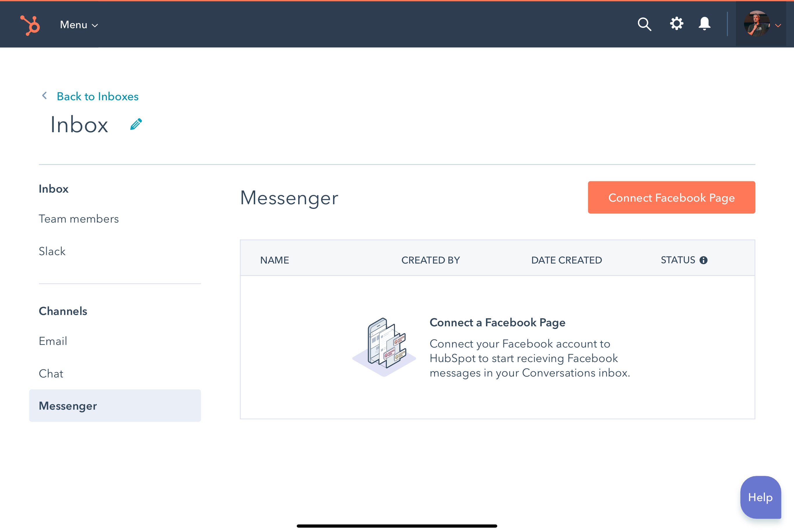
Task: Click the HubSpot sprocket logo
Action: click(x=30, y=25)
